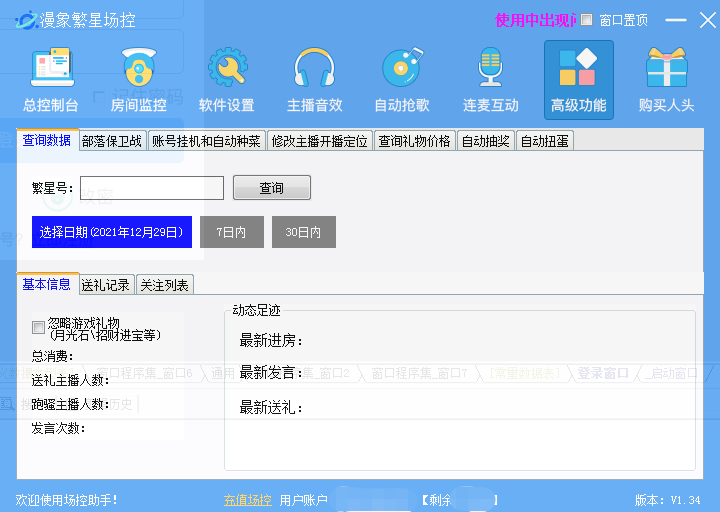Click the 版本: V1.34 status text
Screen dimensions: 720x512
point(668,500)
